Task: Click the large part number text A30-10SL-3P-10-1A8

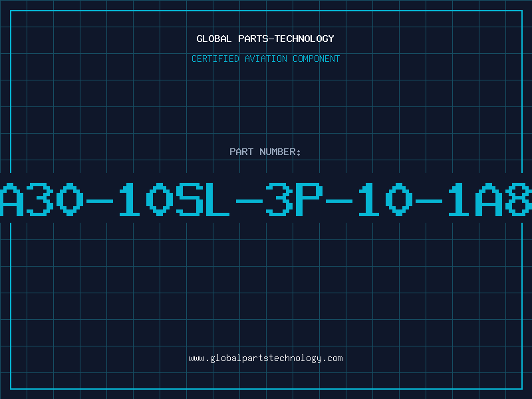Action: [x=266, y=199]
